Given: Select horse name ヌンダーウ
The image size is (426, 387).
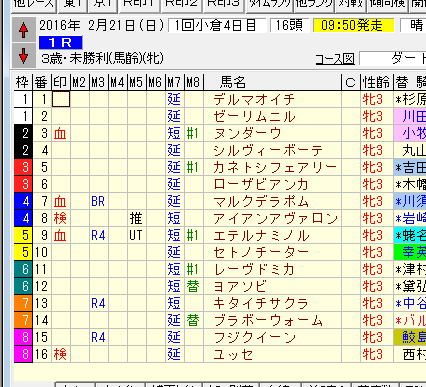Looking at the screenshot, I should (x=247, y=133).
